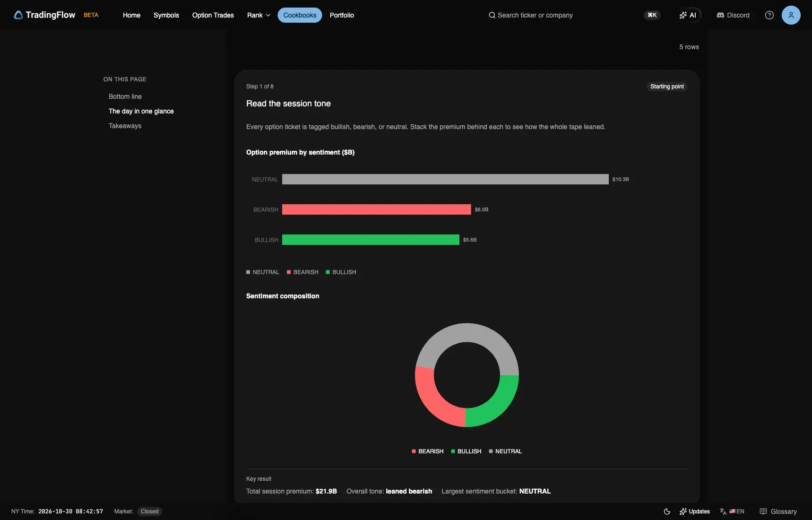This screenshot has width=812, height=520.
Task: Open the Portfolio page
Action: (342, 15)
